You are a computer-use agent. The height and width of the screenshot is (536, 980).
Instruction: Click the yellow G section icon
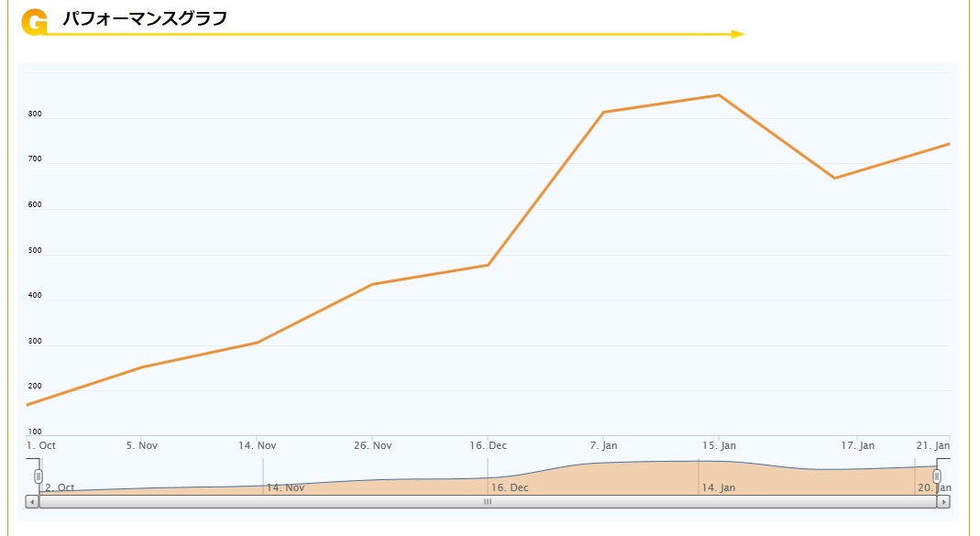click(34, 22)
